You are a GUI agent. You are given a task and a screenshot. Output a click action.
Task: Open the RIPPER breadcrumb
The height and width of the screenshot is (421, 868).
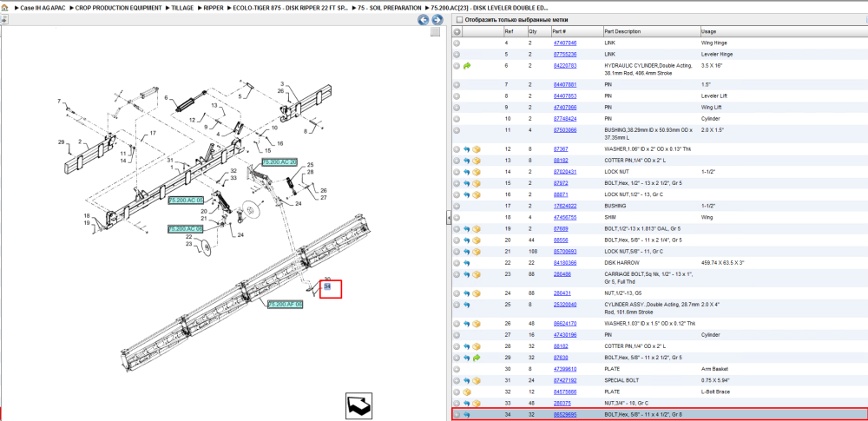tap(214, 9)
